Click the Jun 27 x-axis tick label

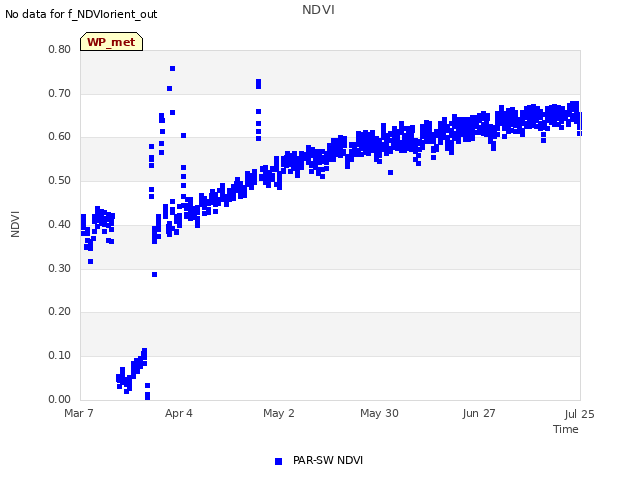(x=479, y=413)
